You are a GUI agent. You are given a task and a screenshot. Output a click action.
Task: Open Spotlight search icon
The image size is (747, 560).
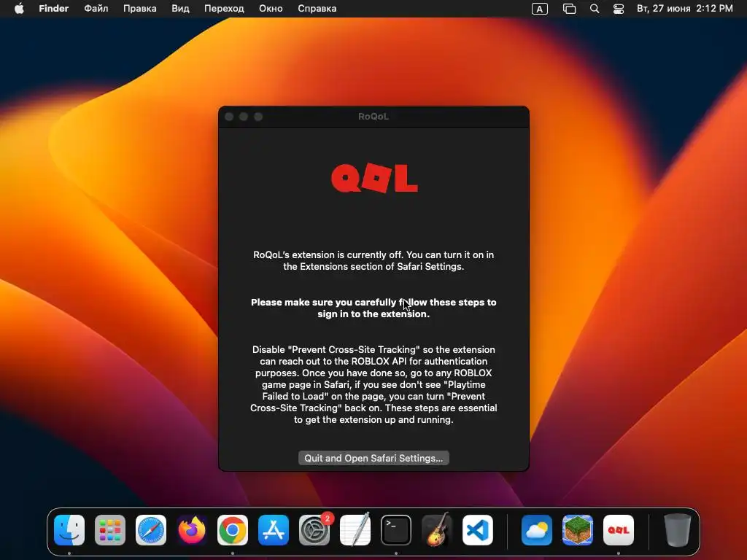click(x=595, y=9)
